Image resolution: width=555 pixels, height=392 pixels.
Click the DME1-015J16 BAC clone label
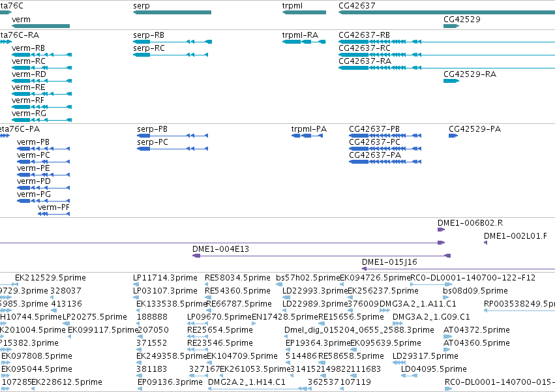389,262
